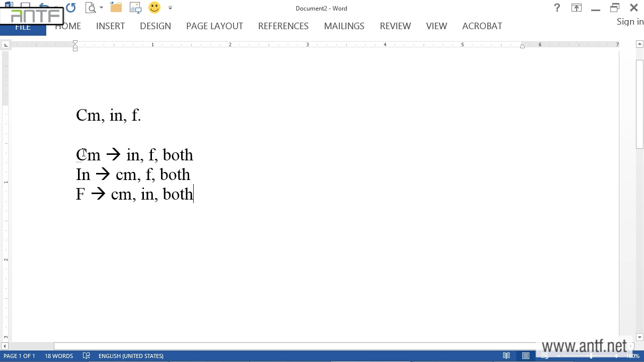Open Ribbon Display Options
This screenshot has height=362, width=644.
tap(576, 8)
